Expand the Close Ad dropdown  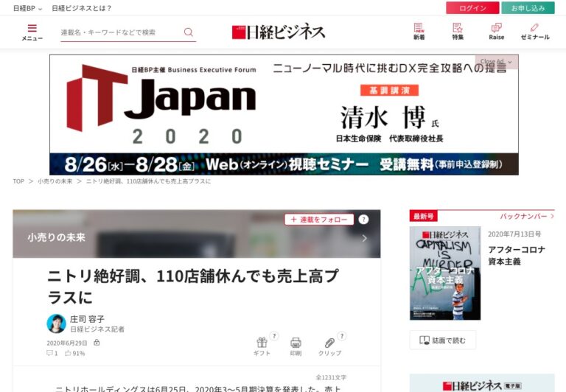click(x=496, y=62)
